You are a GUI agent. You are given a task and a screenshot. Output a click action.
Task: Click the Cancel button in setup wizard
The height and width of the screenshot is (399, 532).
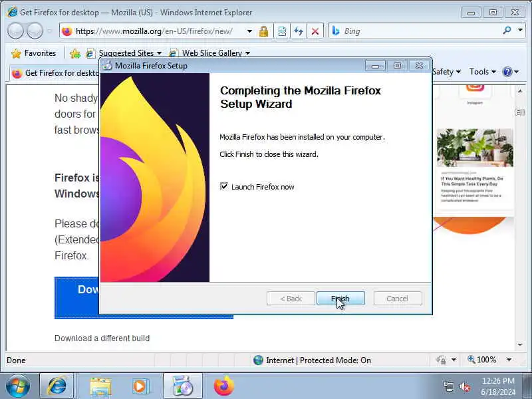click(398, 299)
